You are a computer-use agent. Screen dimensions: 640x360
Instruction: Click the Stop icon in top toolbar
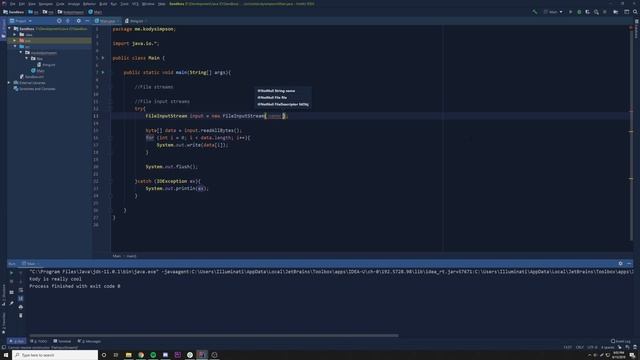tap(605, 12)
